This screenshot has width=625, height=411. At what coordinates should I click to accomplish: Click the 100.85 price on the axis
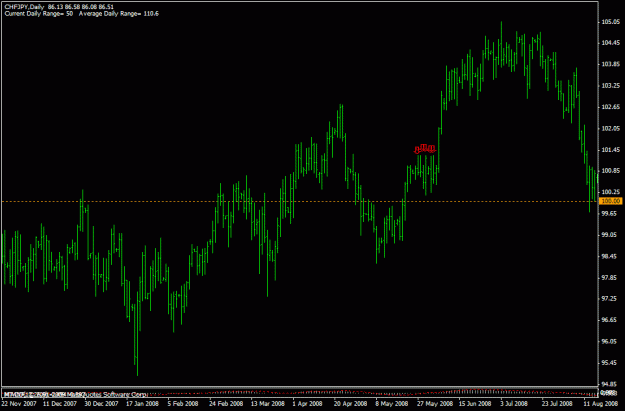coord(610,171)
